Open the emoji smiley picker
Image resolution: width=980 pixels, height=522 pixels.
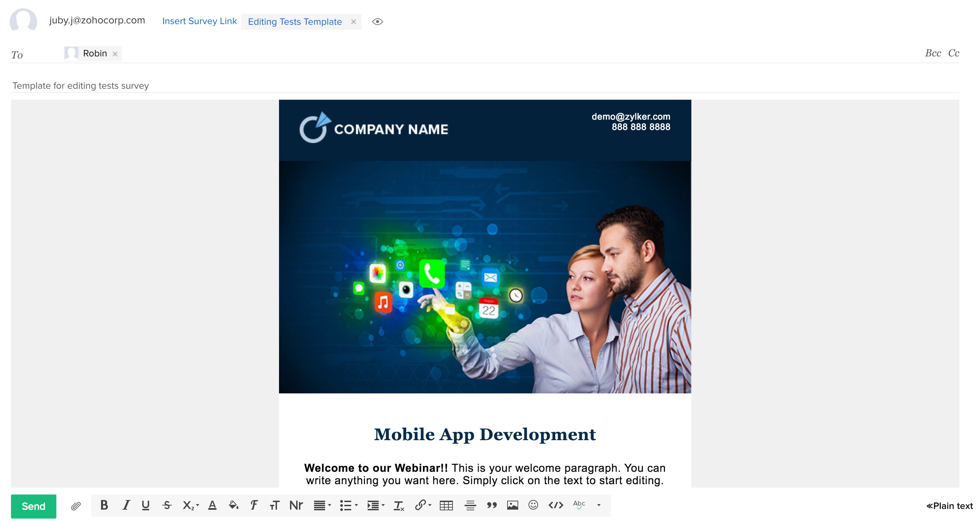coord(533,505)
